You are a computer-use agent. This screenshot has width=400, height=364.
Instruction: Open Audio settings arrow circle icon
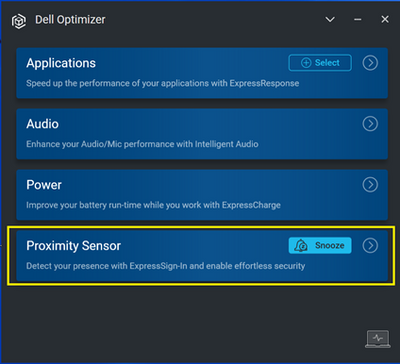[x=370, y=124]
